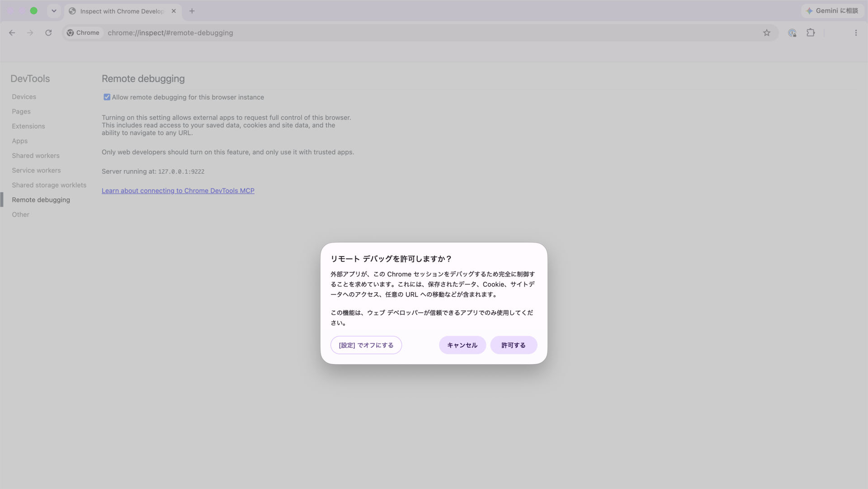This screenshot has width=868, height=489.
Task: Click the Remote debugging heading
Action: click(x=143, y=79)
